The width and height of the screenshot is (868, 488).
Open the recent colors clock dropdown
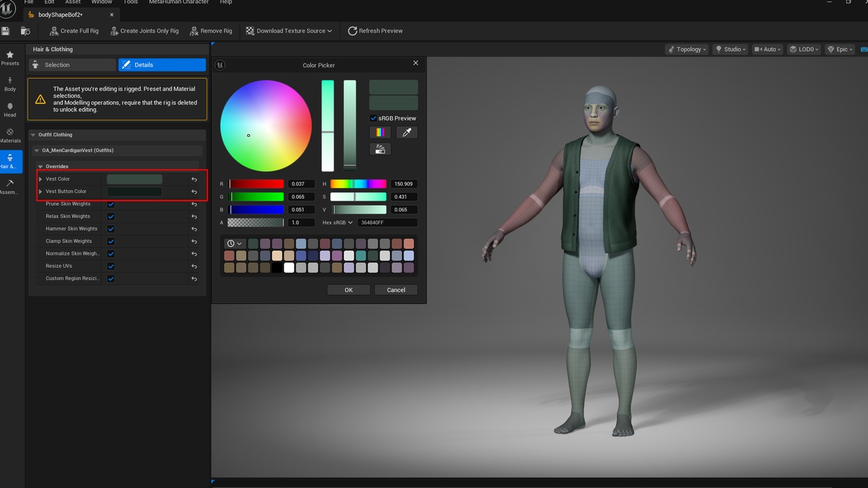234,243
